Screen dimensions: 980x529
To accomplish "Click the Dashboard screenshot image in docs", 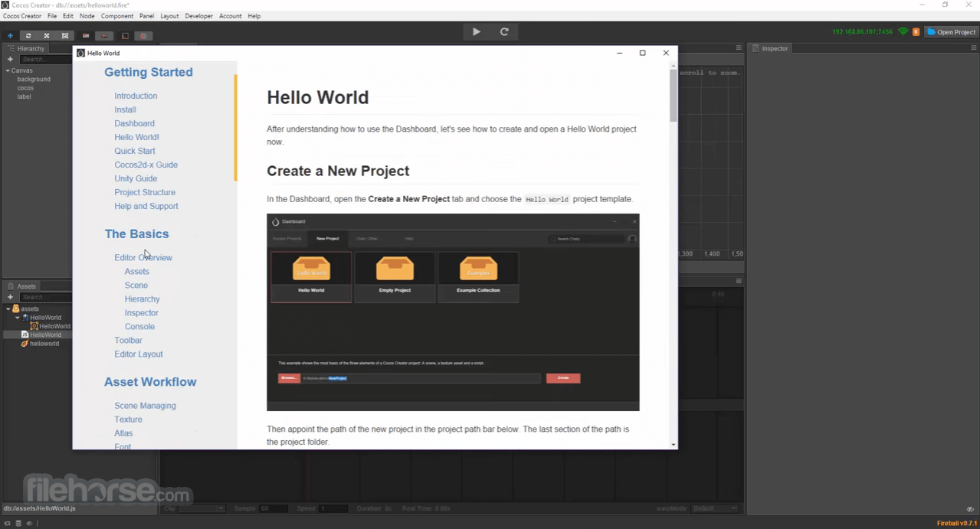I will tap(453, 312).
